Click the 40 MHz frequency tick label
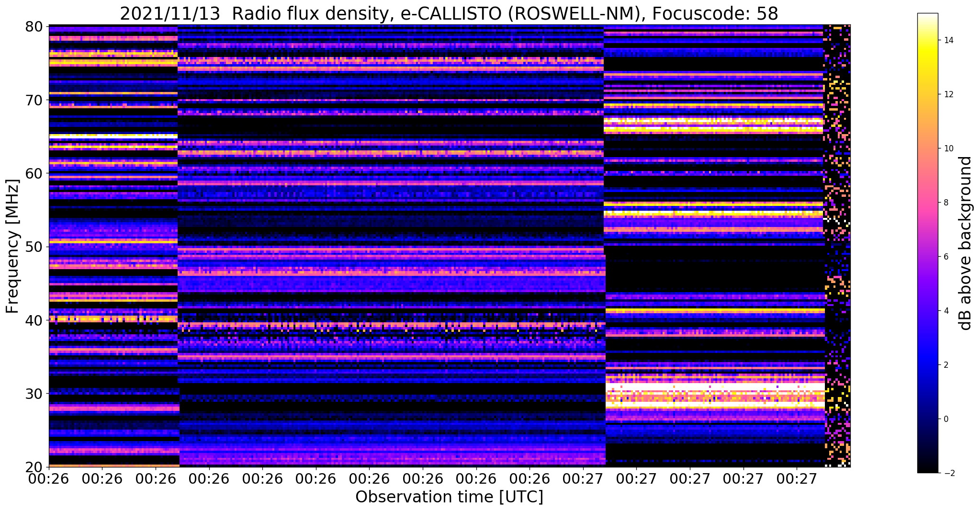This screenshot has width=980, height=511. [x=34, y=320]
